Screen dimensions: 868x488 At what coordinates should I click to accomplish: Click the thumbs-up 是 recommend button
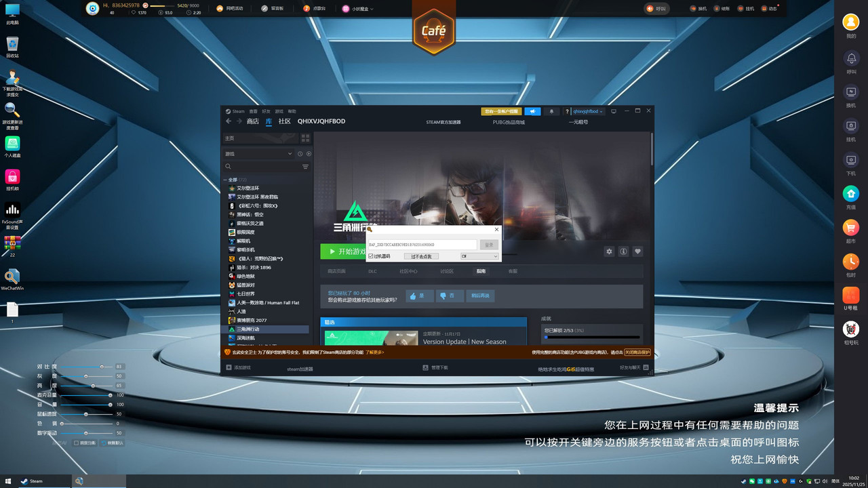pyautogui.click(x=420, y=296)
